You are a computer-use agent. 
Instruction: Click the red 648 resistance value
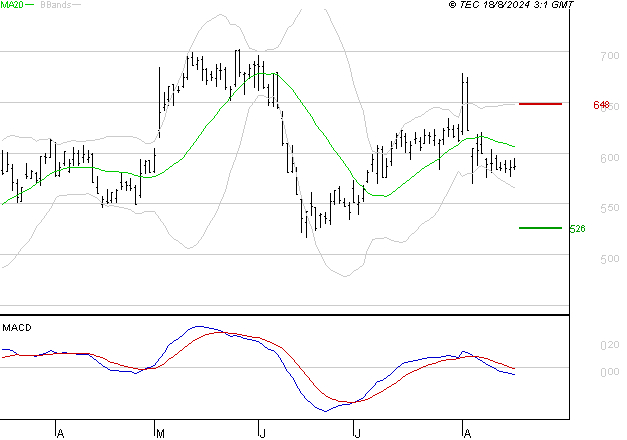pyautogui.click(x=601, y=105)
